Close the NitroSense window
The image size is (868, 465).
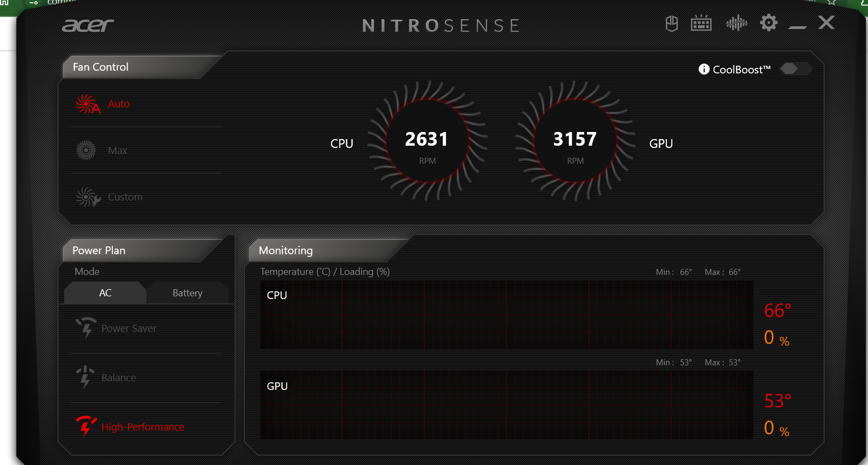tap(826, 22)
